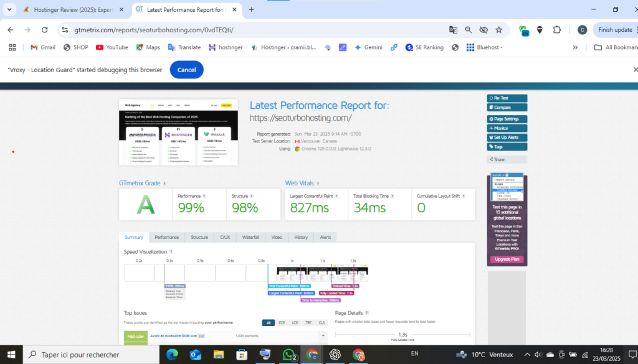Screen dimensions: 638x364
Task: Click the Web Vitals help icon
Action: (318, 184)
